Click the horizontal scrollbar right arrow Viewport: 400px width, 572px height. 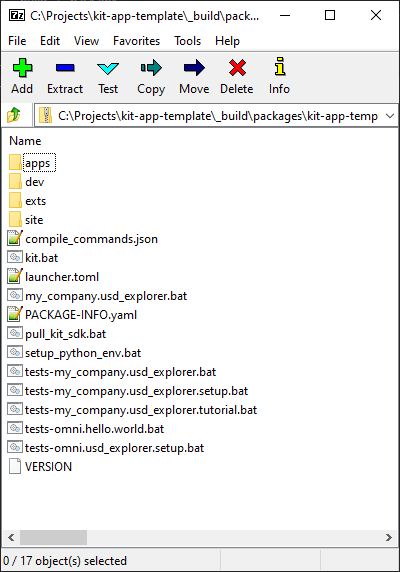(x=389, y=537)
